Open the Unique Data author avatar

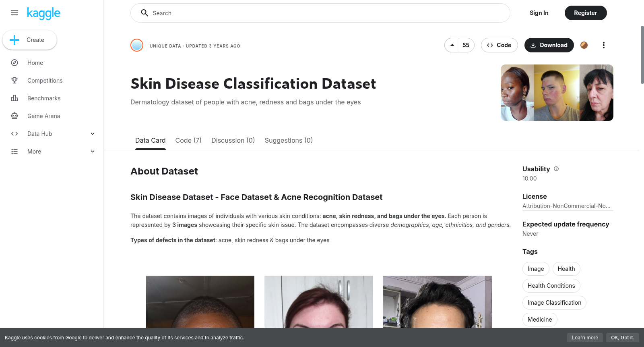(137, 45)
